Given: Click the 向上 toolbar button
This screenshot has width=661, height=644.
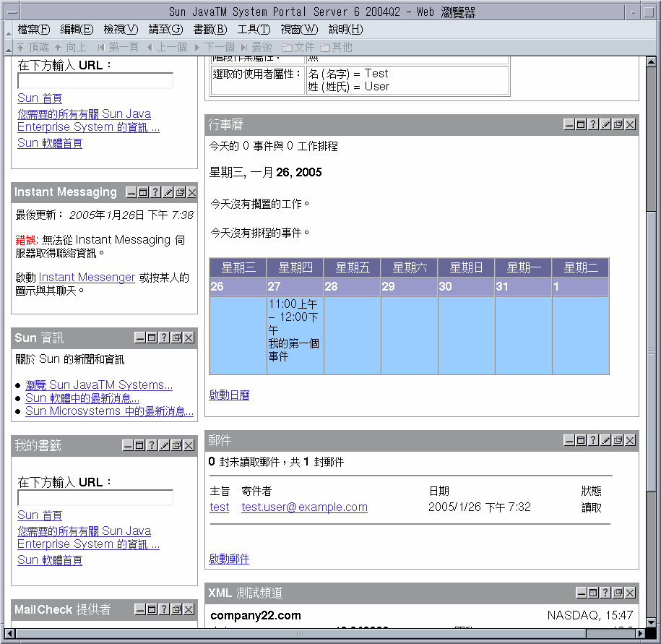Looking at the screenshot, I should (x=70, y=47).
